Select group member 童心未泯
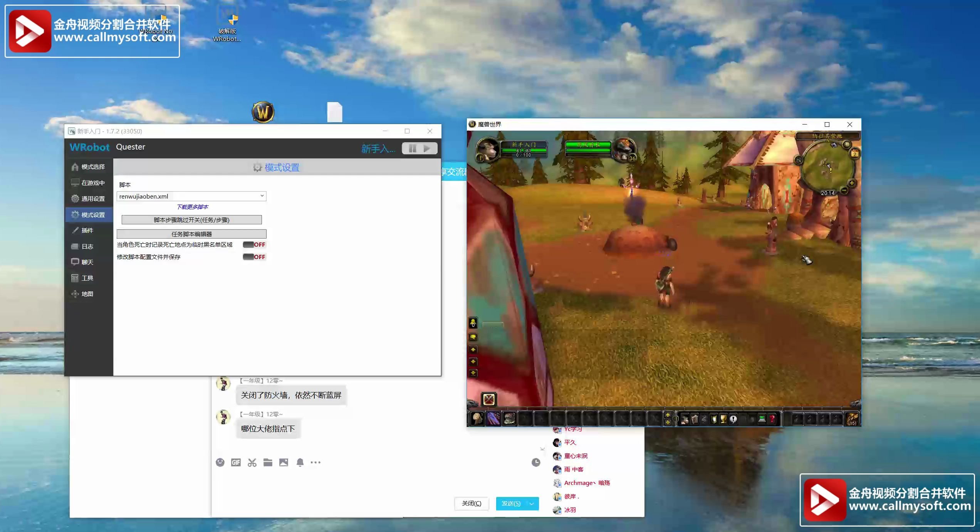The image size is (980, 532). click(576, 456)
